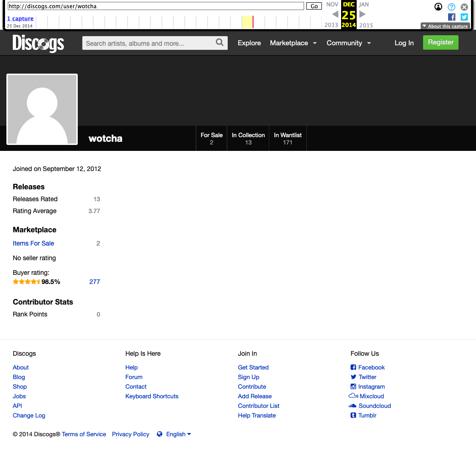This screenshot has height=460, width=476.
Task: Click the Wayback Machine help question icon
Action: click(451, 7)
